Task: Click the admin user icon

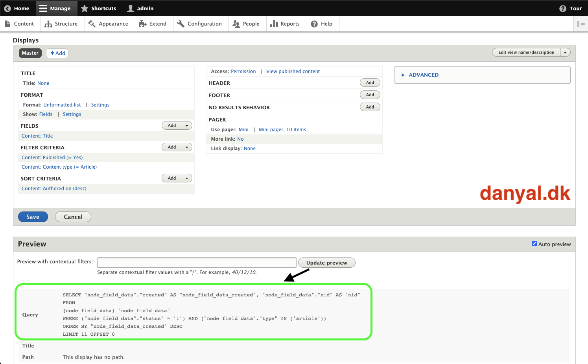Action: [131, 8]
